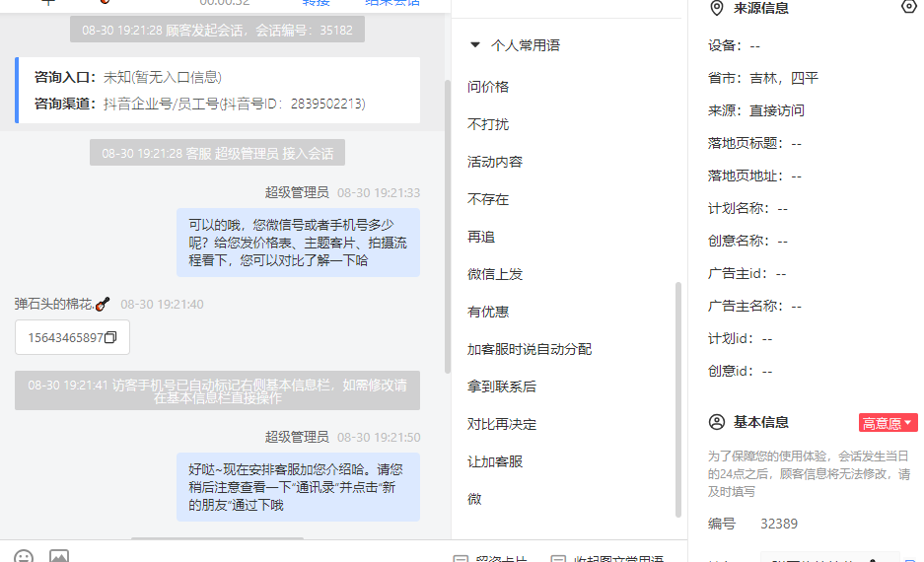The image size is (924, 562).
Task: Click timestamp 08-30 19:21:33 of first agent message
Action: pyautogui.click(x=379, y=192)
